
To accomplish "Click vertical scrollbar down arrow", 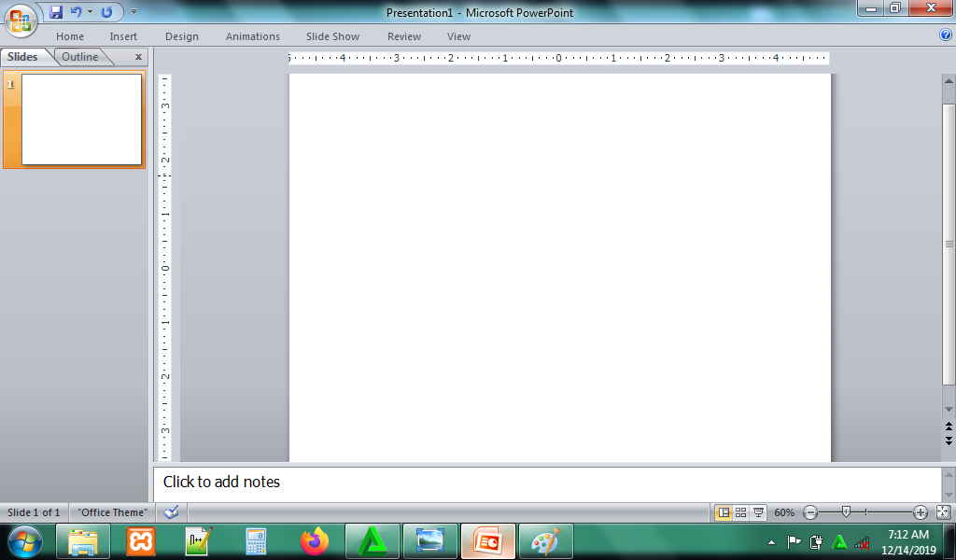I will click(949, 409).
